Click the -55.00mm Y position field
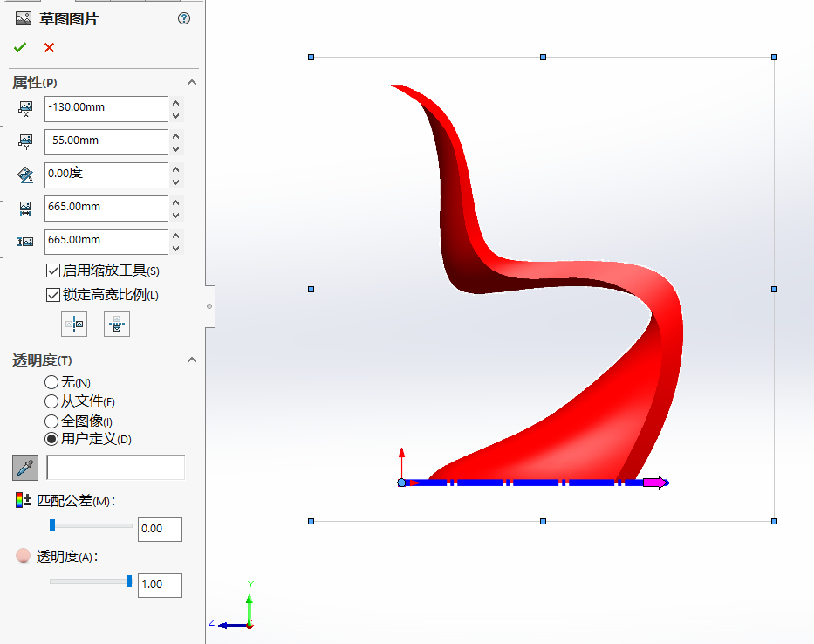This screenshot has height=644, width=814. [x=106, y=142]
